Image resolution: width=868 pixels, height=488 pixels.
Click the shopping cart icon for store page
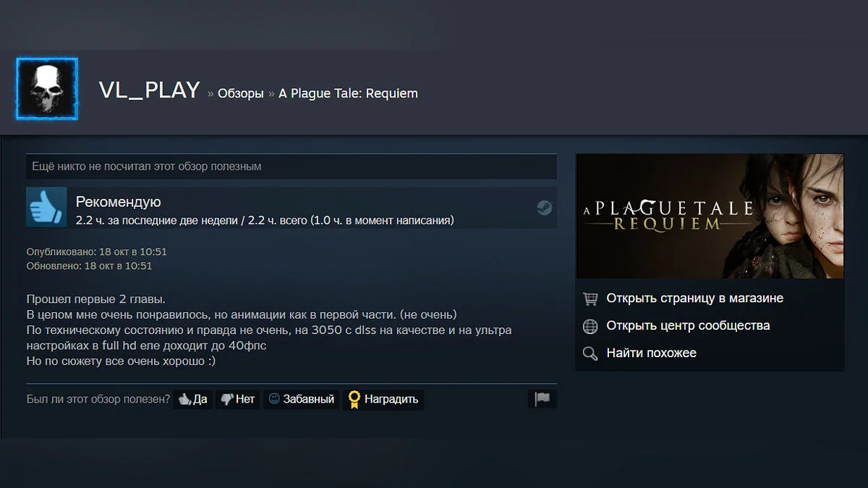(x=591, y=299)
